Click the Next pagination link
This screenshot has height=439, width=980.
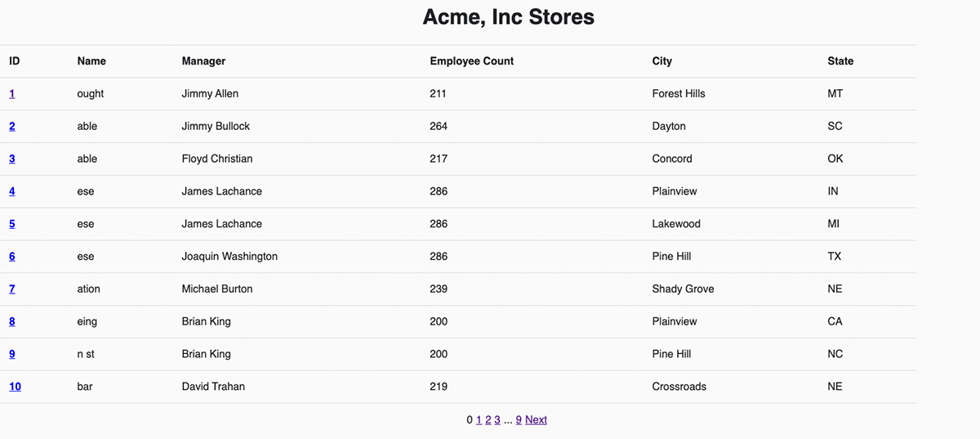(x=536, y=420)
